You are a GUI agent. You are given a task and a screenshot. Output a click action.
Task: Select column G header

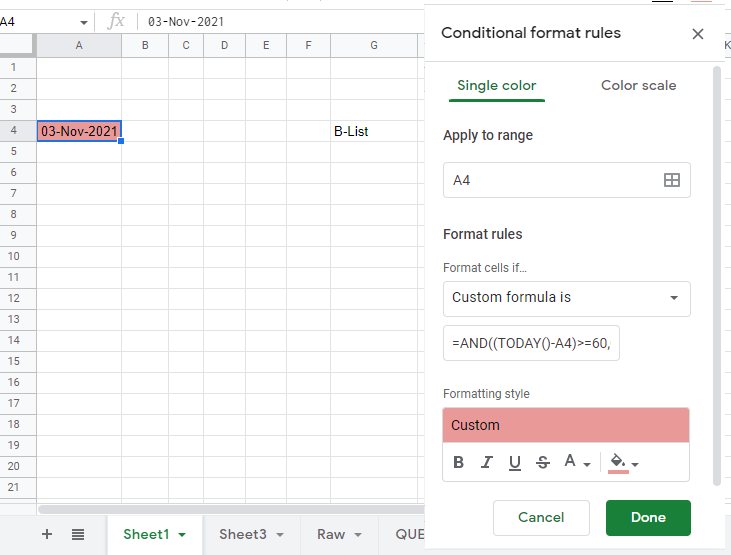pyautogui.click(x=374, y=45)
